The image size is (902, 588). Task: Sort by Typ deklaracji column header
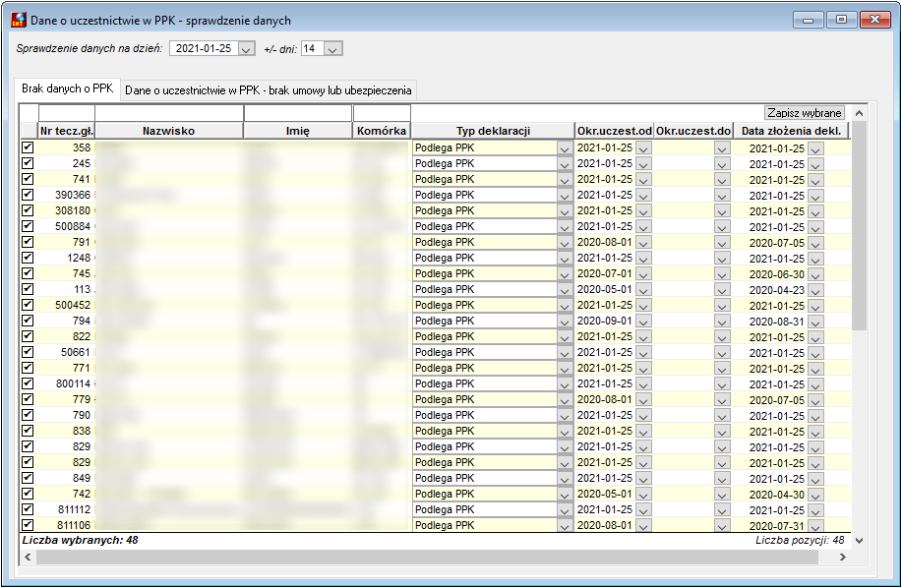[x=493, y=131]
